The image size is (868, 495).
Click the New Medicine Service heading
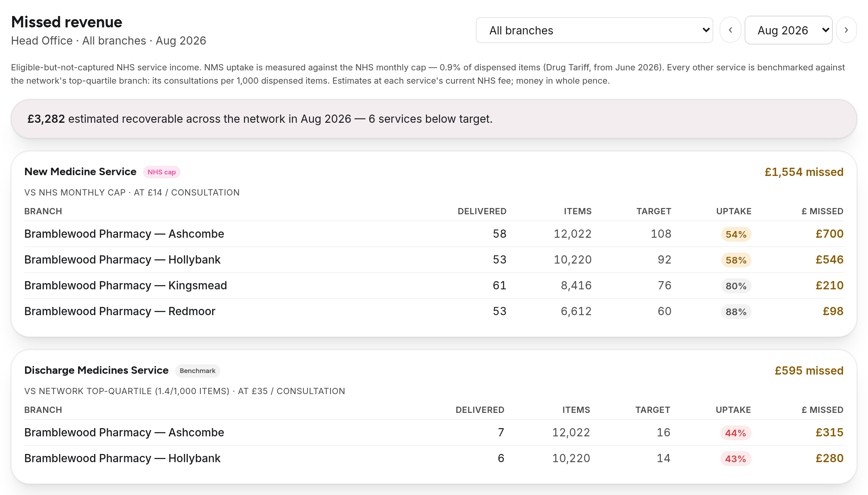(x=80, y=172)
